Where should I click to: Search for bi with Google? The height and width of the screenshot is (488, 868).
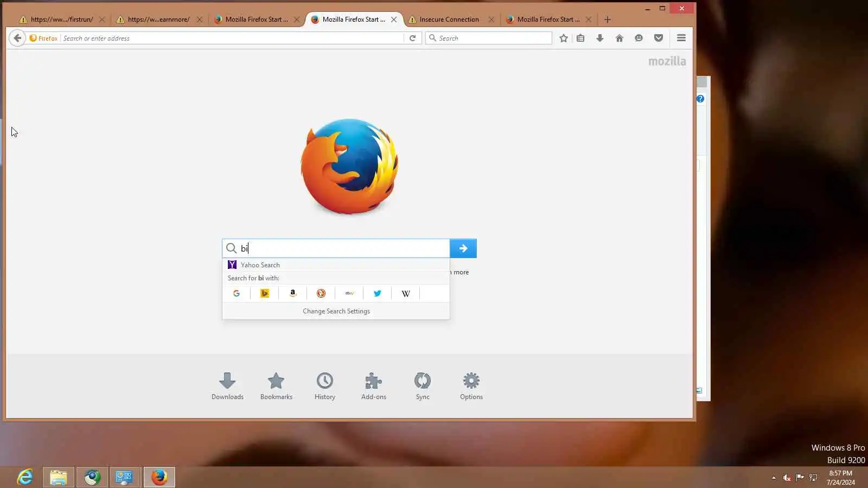pyautogui.click(x=237, y=293)
